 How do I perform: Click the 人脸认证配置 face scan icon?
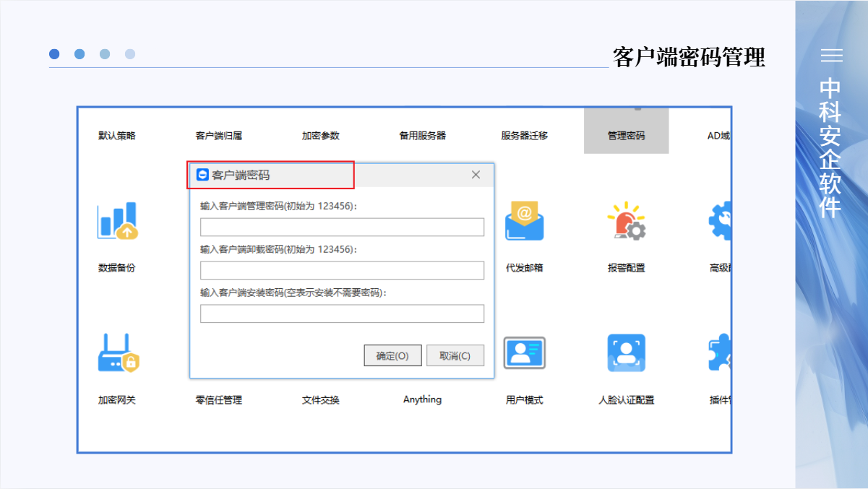point(626,353)
